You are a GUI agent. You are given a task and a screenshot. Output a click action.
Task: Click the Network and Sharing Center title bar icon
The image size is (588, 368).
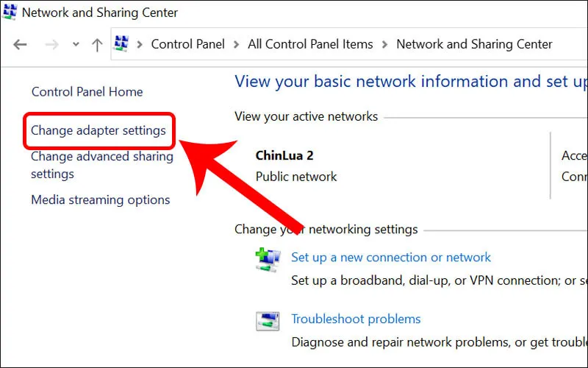(10, 12)
